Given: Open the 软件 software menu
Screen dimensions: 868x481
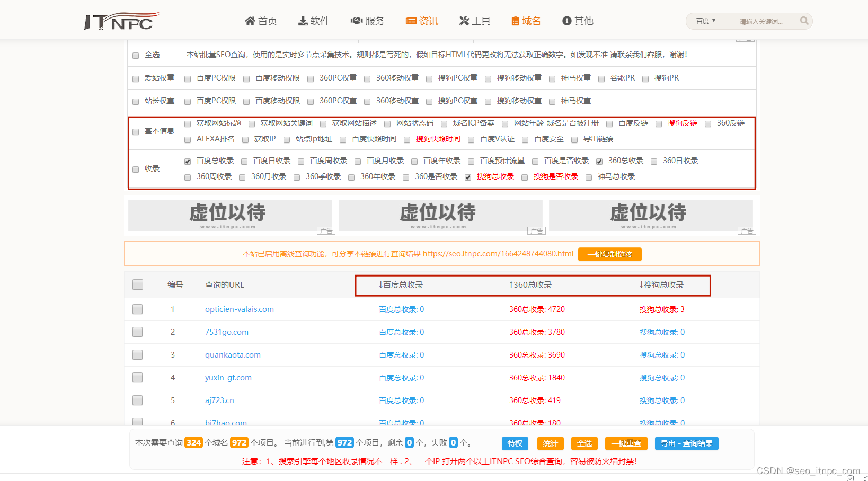Looking at the screenshot, I should tap(314, 21).
